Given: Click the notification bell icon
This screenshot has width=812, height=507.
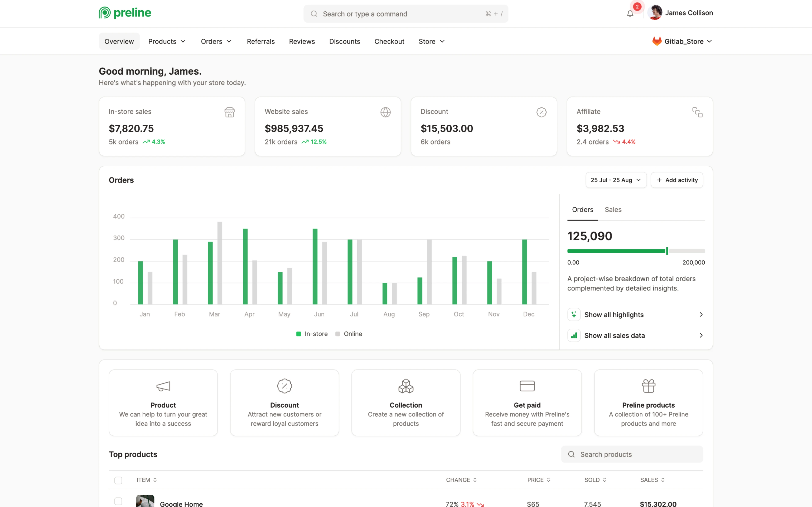Looking at the screenshot, I should (x=630, y=14).
